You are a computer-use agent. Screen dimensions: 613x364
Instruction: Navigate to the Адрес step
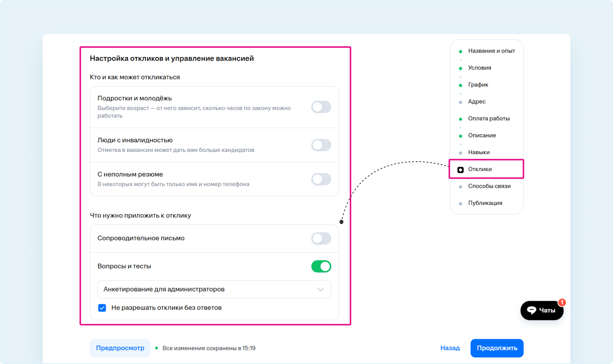477,102
